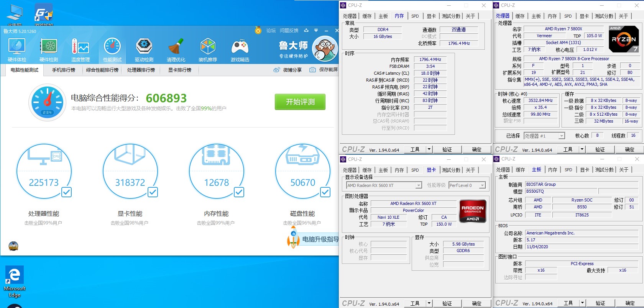Select the 性能测试 performance test icon
Viewport: 644px width, 308px height.
tap(112, 47)
